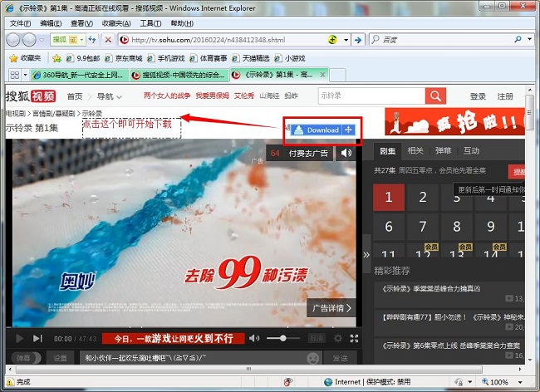
Task: Open a new blank browser tab
Action: (x=337, y=75)
